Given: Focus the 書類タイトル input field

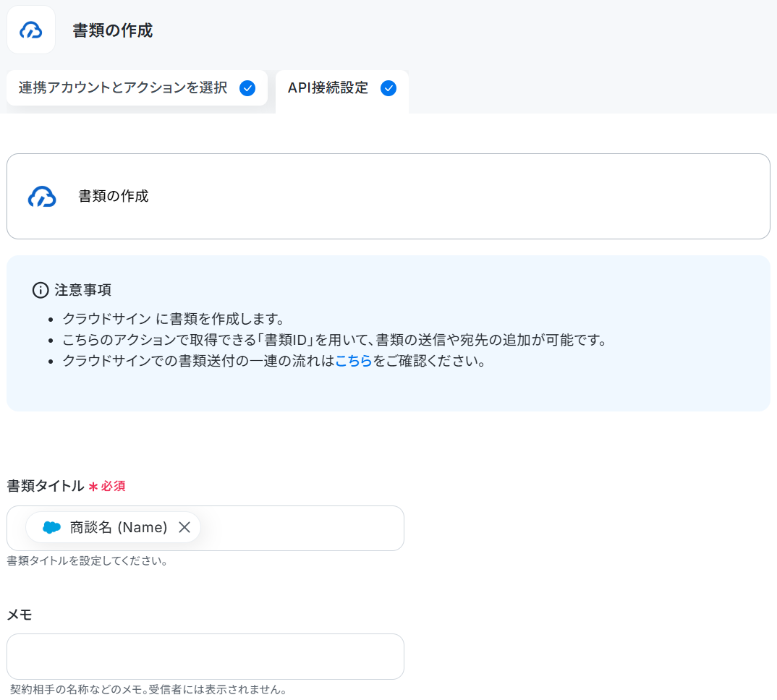Looking at the screenshot, I should (x=205, y=528).
